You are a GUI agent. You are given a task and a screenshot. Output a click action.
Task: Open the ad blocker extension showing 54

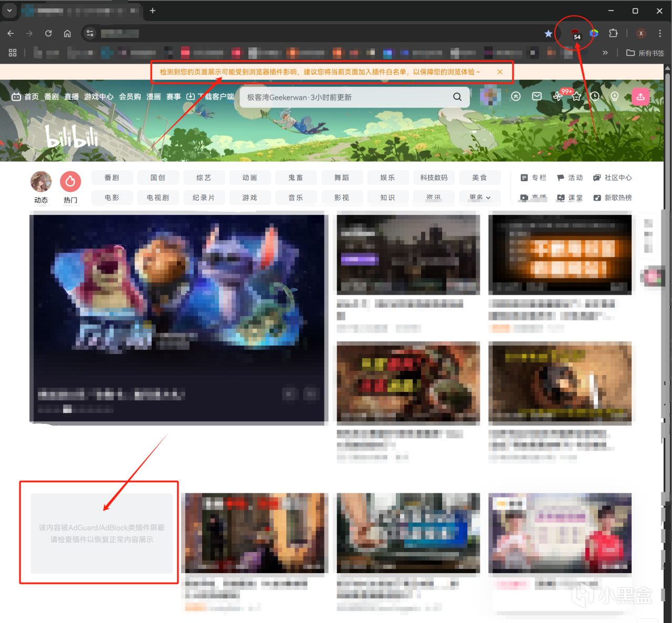(575, 34)
